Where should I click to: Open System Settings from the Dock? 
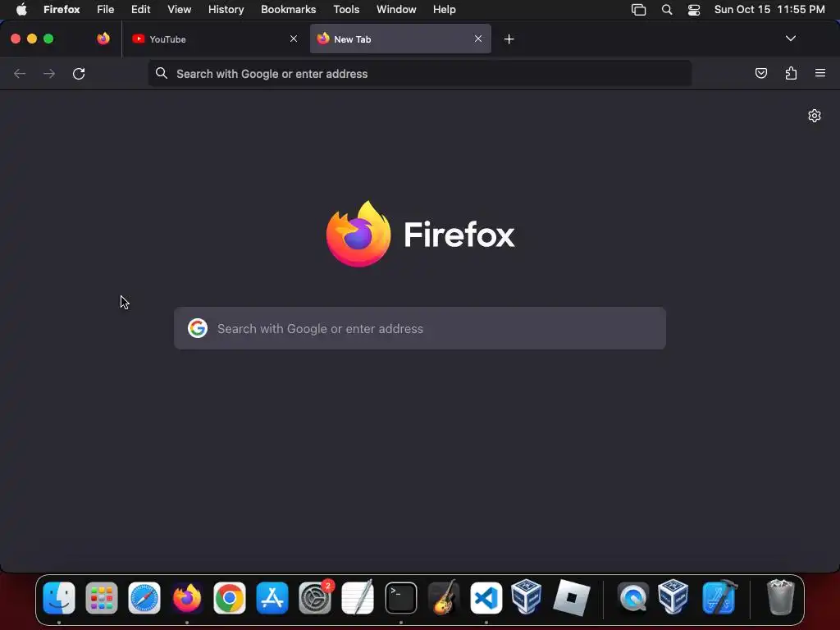pyautogui.click(x=315, y=598)
